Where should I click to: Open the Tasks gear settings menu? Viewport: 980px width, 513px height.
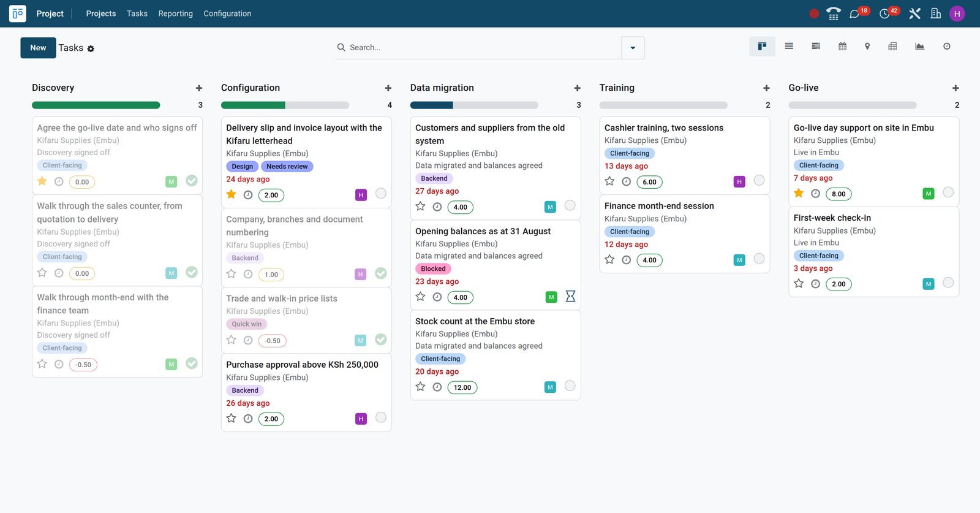pos(91,48)
